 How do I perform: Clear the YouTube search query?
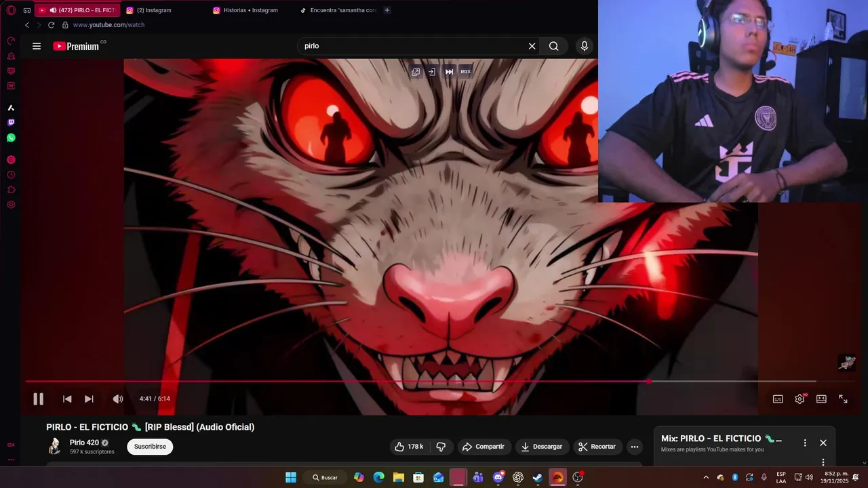(532, 46)
